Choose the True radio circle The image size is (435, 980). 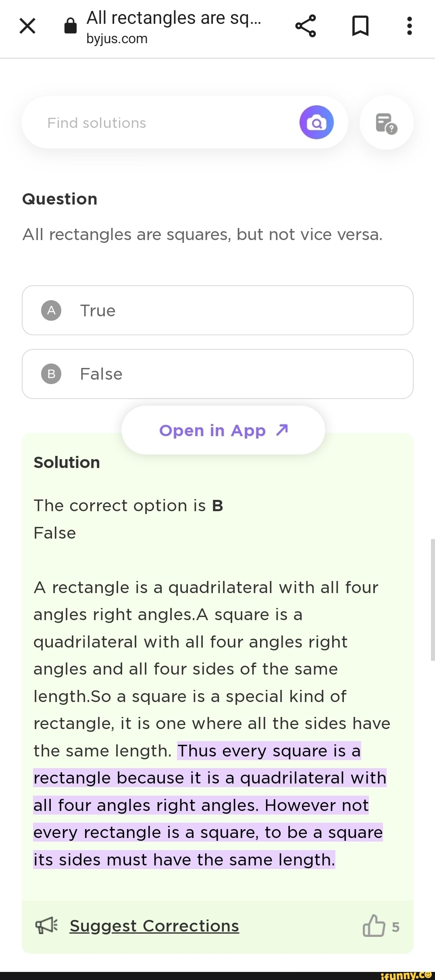50,310
